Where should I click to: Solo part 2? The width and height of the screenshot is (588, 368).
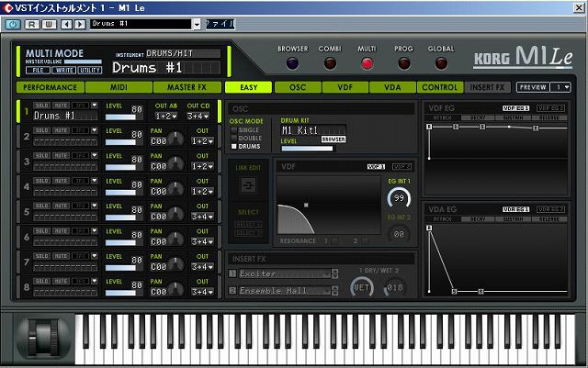pyautogui.click(x=41, y=130)
